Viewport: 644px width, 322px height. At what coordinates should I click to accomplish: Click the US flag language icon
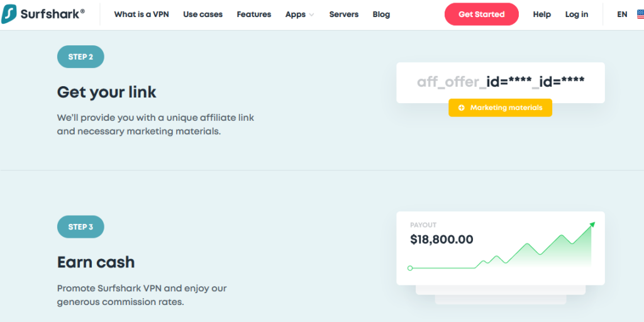(x=640, y=14)
